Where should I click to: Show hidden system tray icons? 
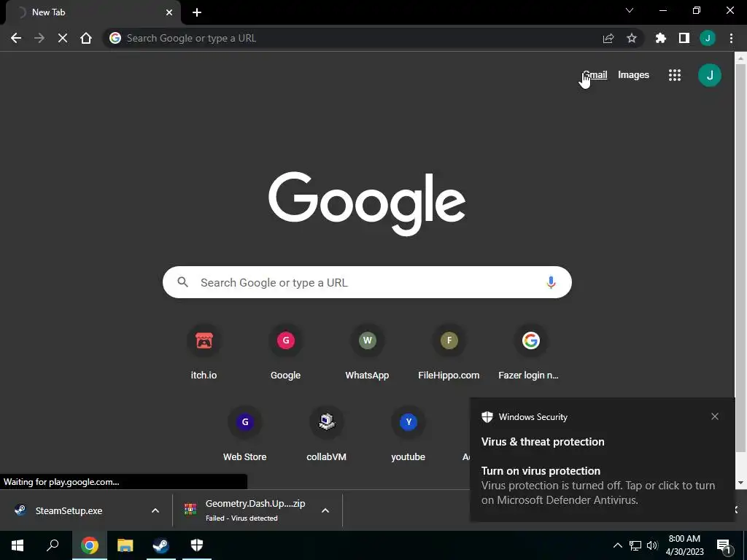coord(617,545)
